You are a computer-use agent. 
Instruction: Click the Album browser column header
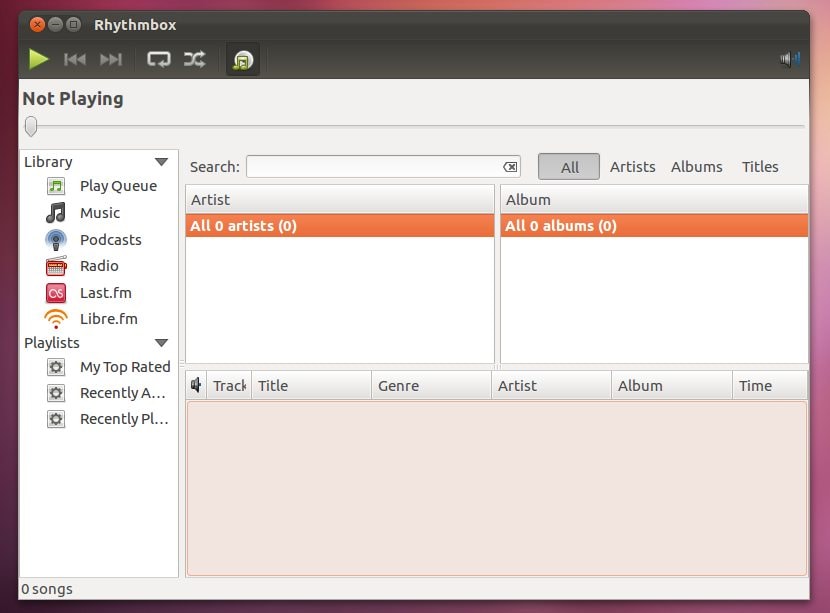pos(654,200)
